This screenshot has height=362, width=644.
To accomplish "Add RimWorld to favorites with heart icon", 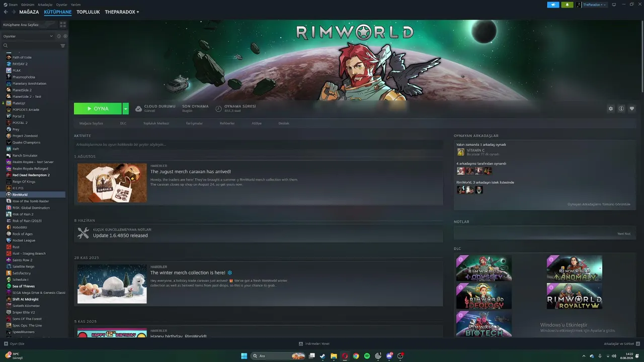I will click(632, 109).
